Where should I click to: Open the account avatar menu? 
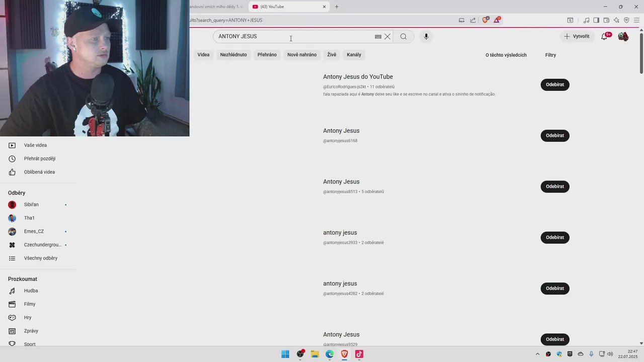point(623,36)
